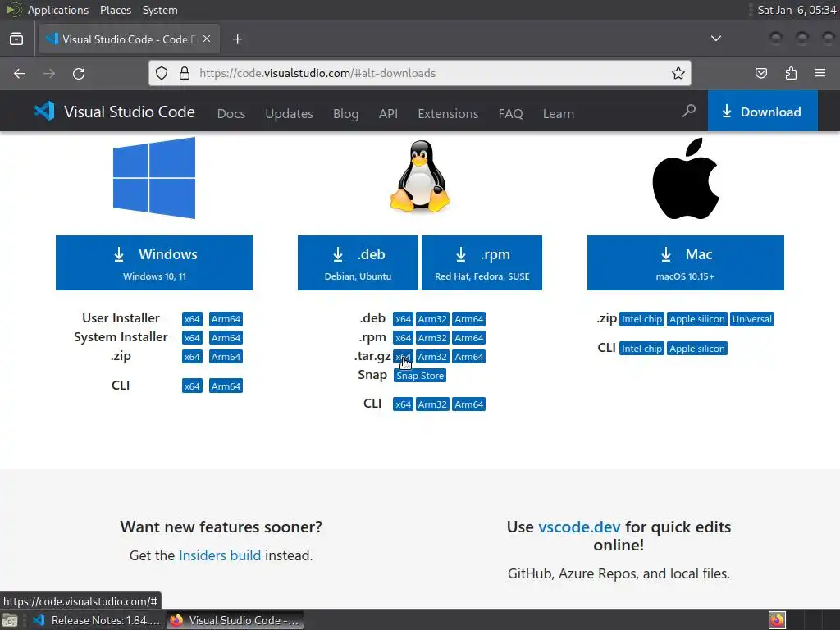Click the Pocket save icon

point(761,73)
